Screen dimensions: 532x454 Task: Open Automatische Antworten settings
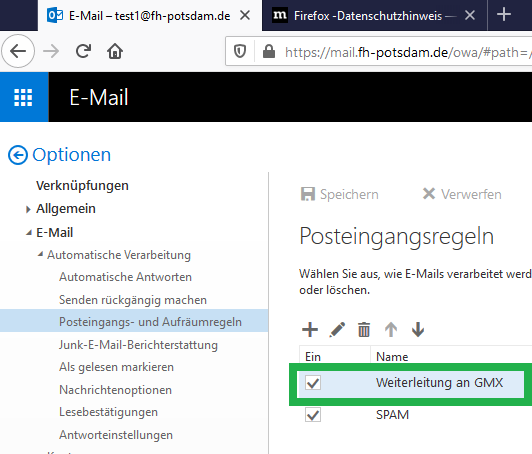coord(125,277)
